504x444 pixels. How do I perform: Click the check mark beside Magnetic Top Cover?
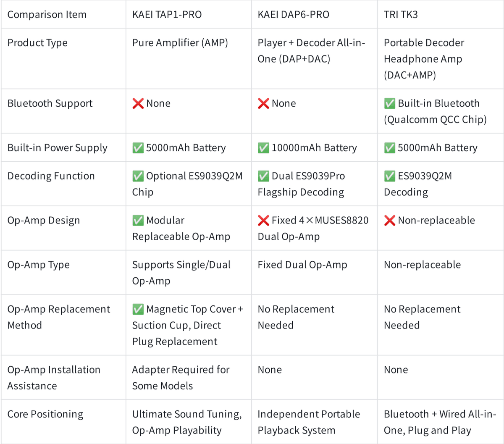pyautogui.click(x=138, y=309)
